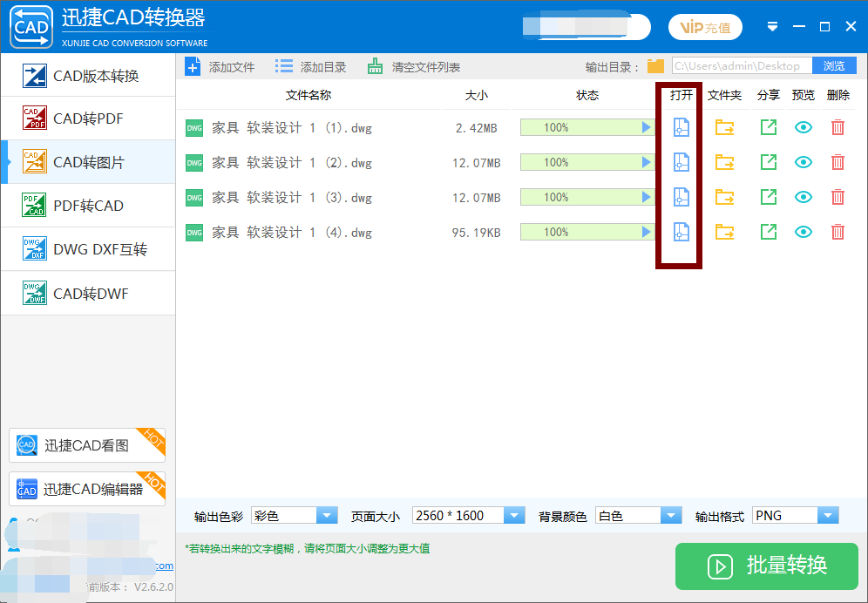This screenshot has width=868, height=603.
Task: Click the blurred website link ending .com
Action: pos(164,566)
